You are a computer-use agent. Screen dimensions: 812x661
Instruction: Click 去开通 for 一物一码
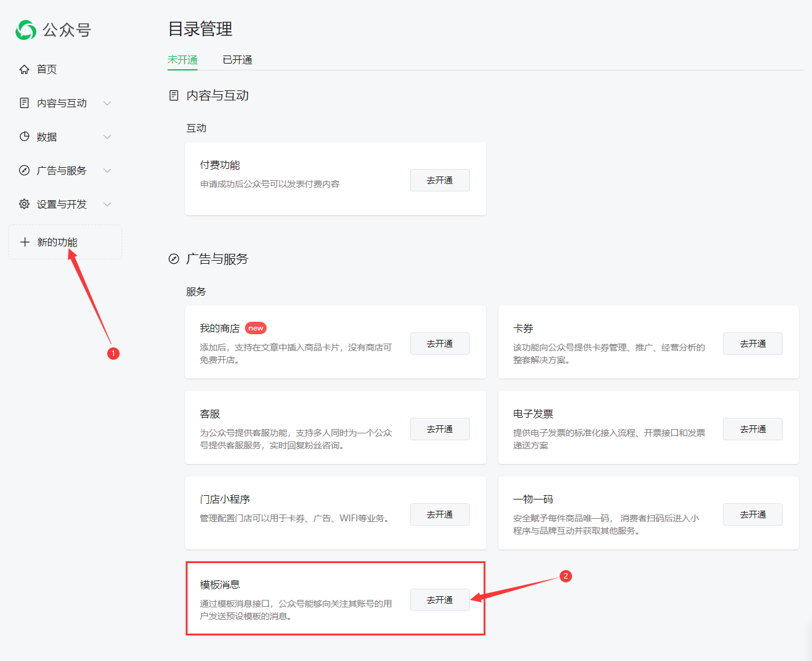pyautogui.click(x=753, y=514)
